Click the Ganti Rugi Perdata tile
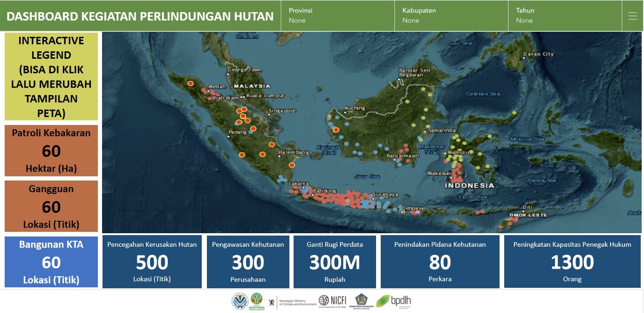 [x=335, y=262]
